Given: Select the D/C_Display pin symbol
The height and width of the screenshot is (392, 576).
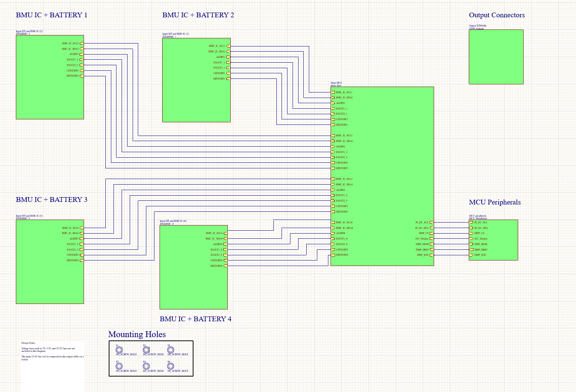Looking at the screenshot, I should click(x=472, y=238).
